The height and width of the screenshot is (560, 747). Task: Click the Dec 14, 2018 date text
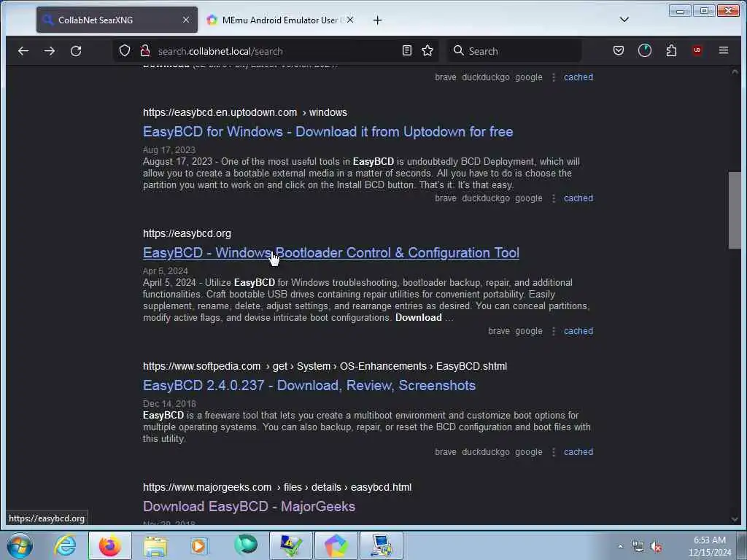[x=169, y=403]
